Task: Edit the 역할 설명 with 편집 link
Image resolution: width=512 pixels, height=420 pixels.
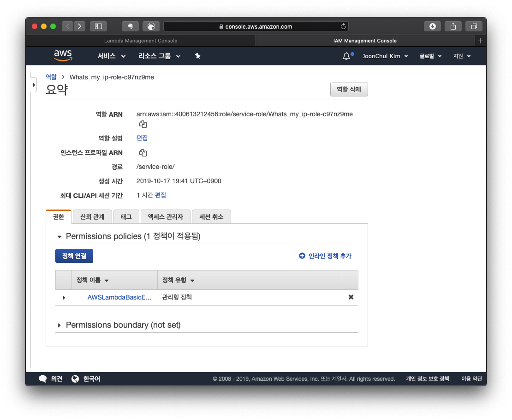Action: click(142, 138)
